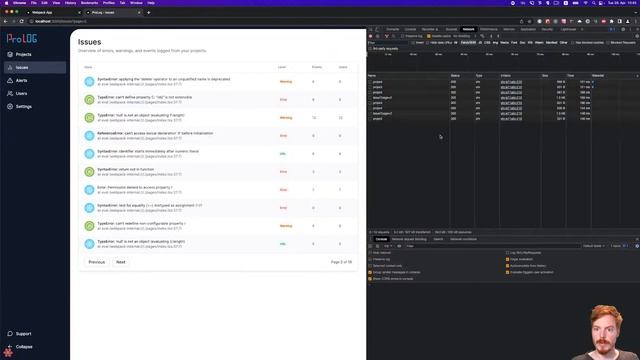The image size is (640, 360).
Task: Open the No throttling dropdown
Action: click(x=464, y=36)
